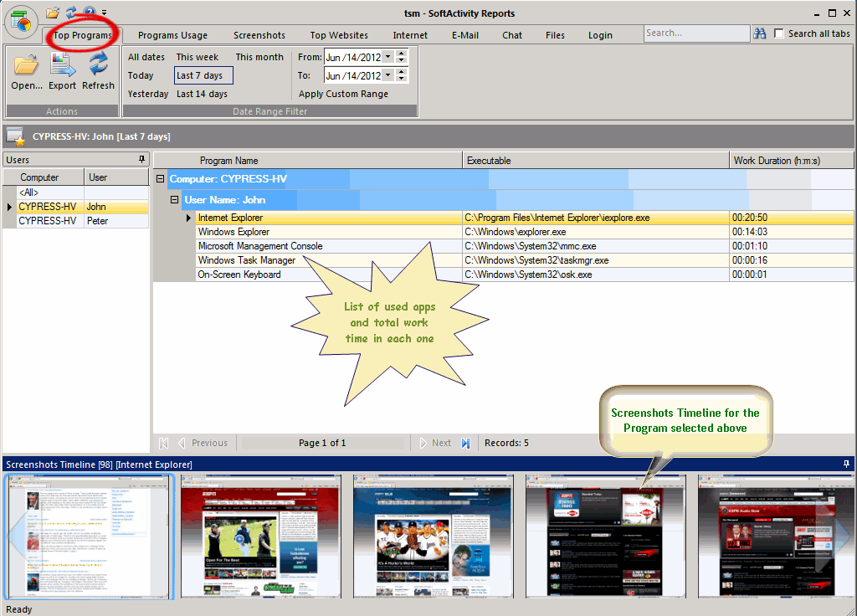Viewport: 857px width, 616px height.
Task: Open the ESPN golf screenshot thumbnail
Action: (x=261, y=536)
